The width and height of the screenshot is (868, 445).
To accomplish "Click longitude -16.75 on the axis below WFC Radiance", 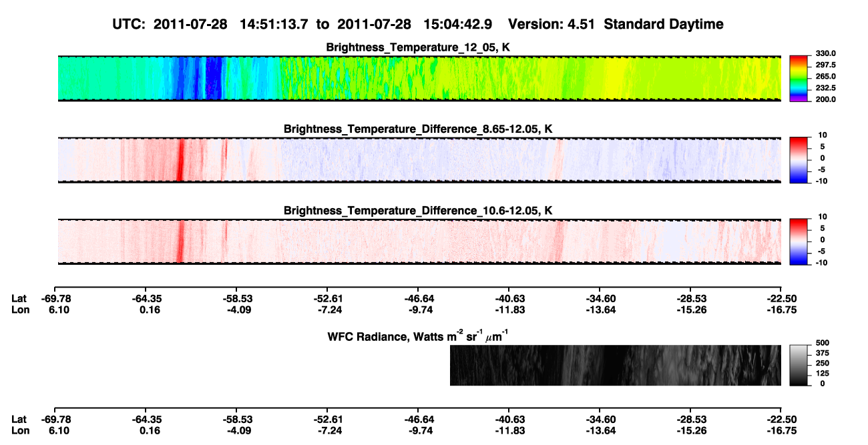I will tap(781, 430).
